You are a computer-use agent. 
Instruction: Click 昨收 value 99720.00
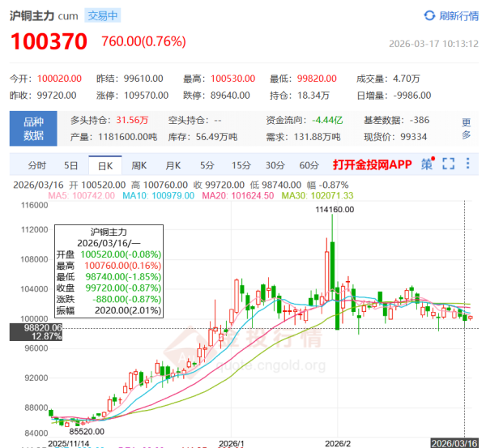pyautogui.click(x=57, y=95)
